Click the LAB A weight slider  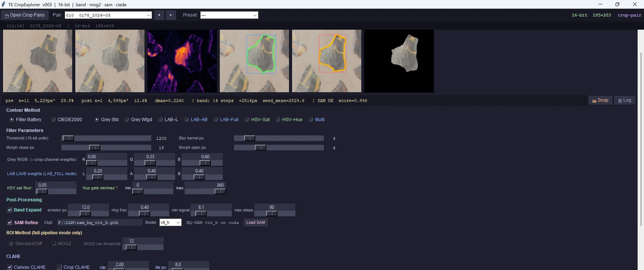click(x=154, y=177)
